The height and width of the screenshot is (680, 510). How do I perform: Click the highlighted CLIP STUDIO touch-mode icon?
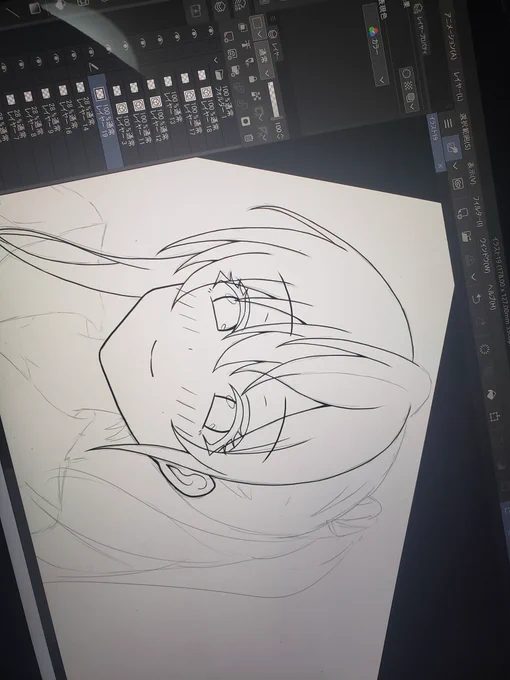452,147
